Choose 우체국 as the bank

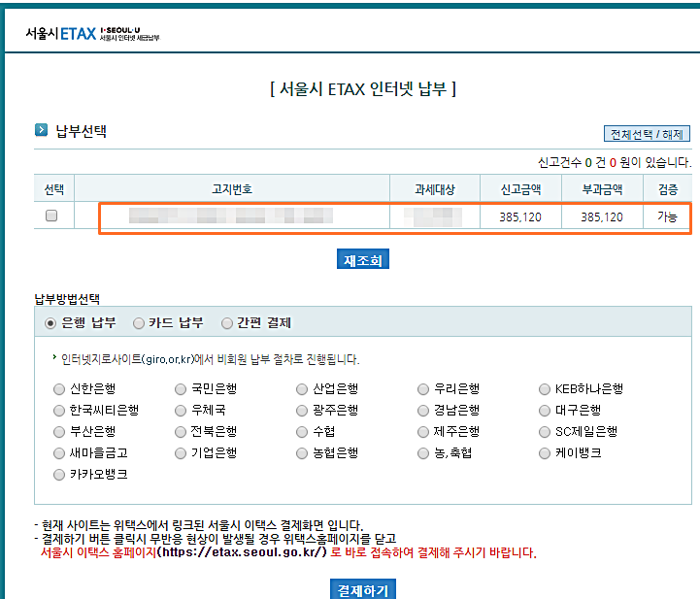click(x=181, y=411)
